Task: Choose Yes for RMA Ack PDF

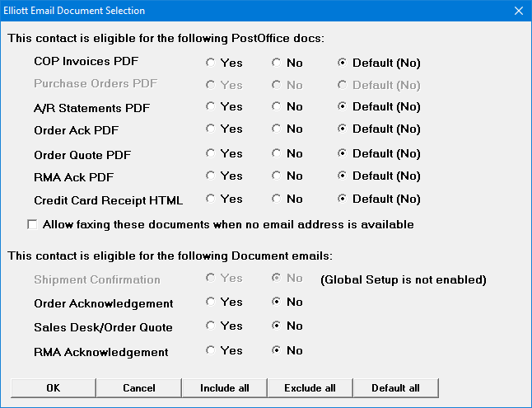Action: pos(211,176)
